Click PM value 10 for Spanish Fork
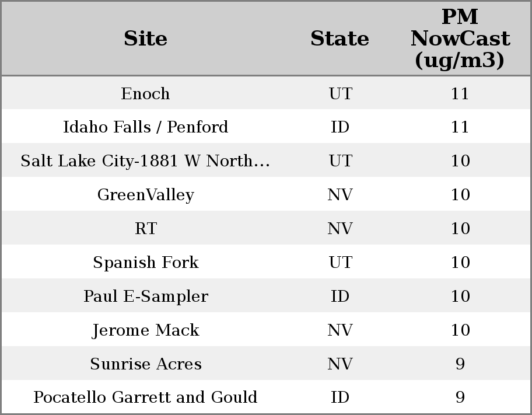This screenshot has width=532, height=415. [460, 263]
